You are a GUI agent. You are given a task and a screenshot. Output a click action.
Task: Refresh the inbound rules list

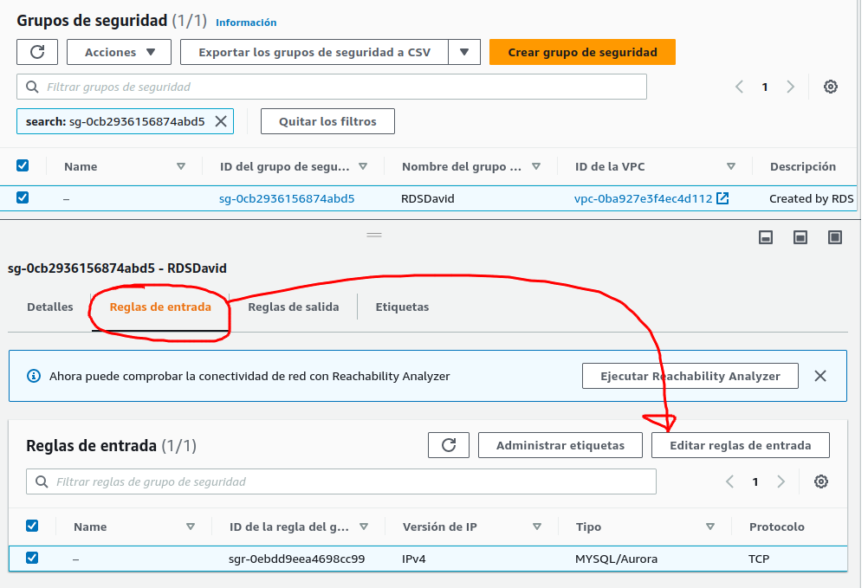[x=449, y=445]
